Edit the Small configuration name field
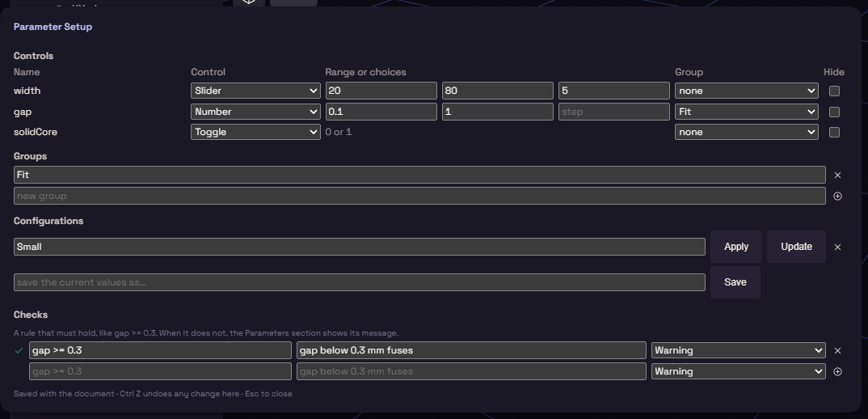The image size is (868, 419). pos(360,247)
